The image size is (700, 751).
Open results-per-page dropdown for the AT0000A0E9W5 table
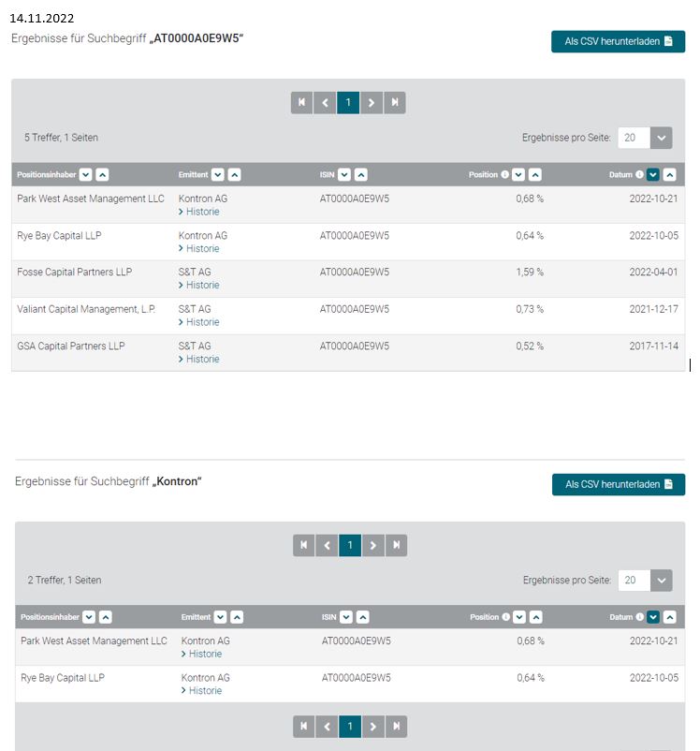[661, 138]
